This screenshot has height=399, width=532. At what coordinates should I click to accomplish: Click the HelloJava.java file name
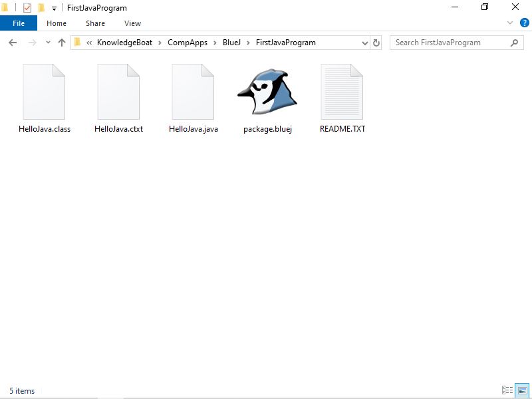(x=194, y=129)
